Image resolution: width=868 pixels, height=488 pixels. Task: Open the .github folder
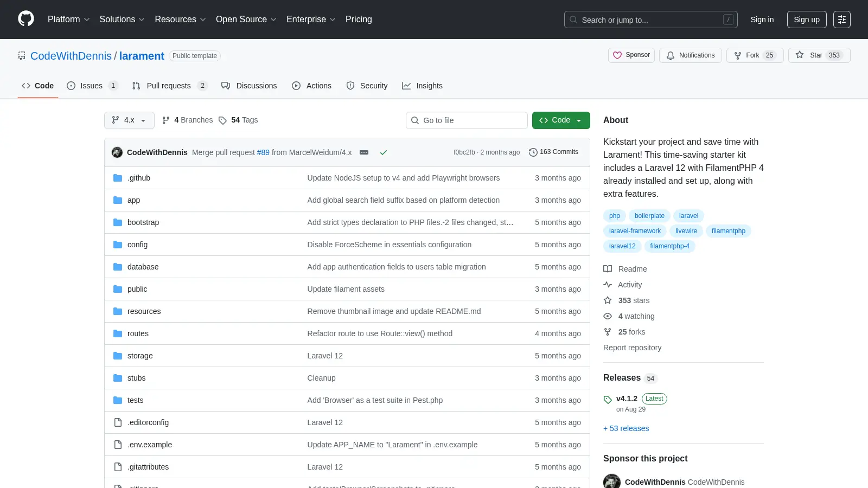[139, 178]
